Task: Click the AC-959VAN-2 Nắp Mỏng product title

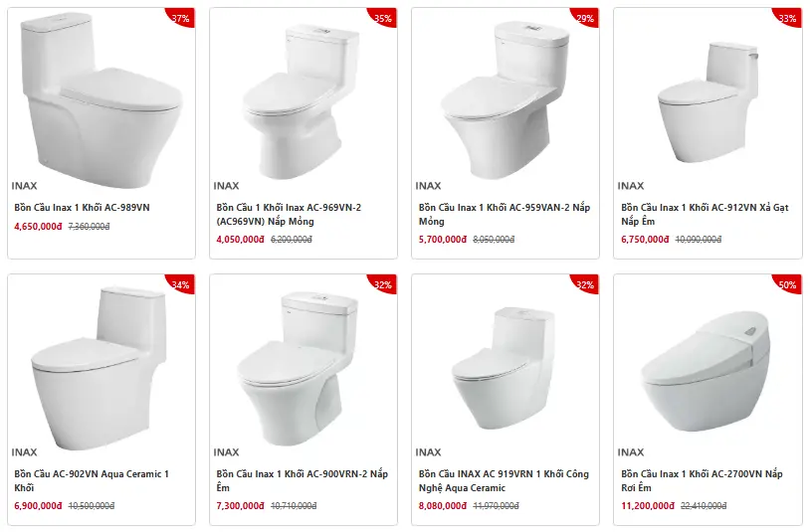Action: point(504,215)
